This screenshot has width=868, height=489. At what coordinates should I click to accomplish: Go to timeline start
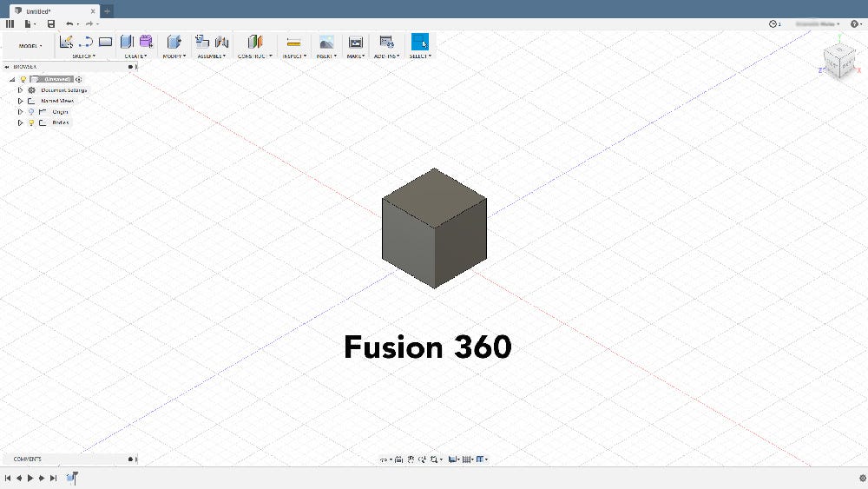(x=8, y=478)
